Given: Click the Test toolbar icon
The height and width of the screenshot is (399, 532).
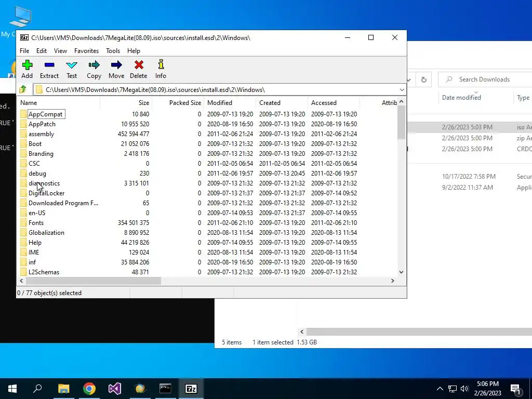Looking at the screenshot, I should pyautogui.click(x=72, y=65).
